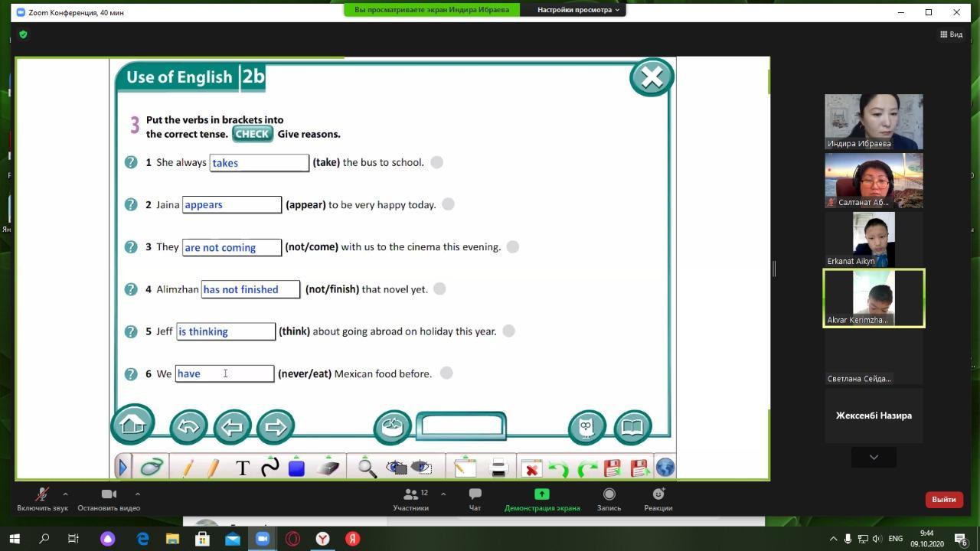Viewport: 980px width, 551px height.
Task: Click the owl helper icon
Action: (587, 427)
